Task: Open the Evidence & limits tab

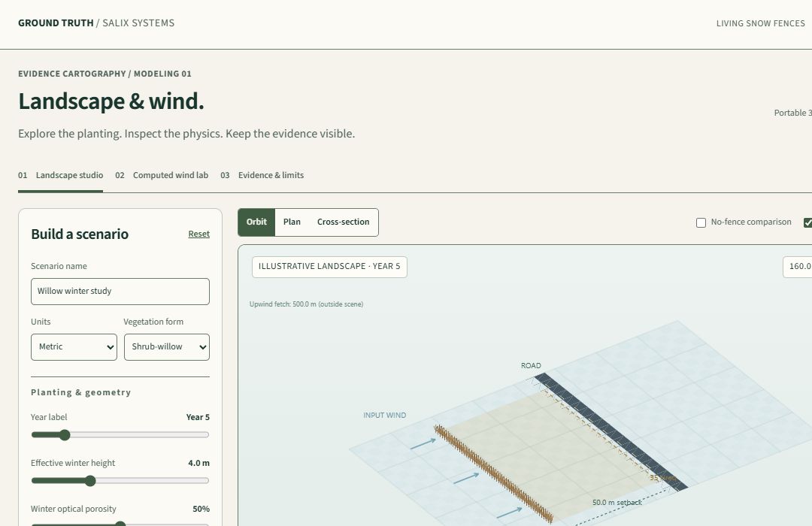Action: (x=262, y=176)
